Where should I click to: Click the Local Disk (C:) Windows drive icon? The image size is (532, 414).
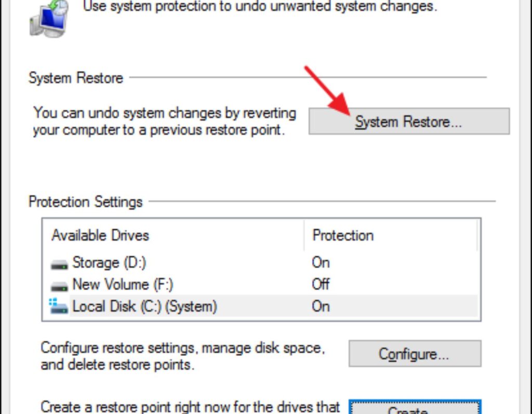point(58,306)
